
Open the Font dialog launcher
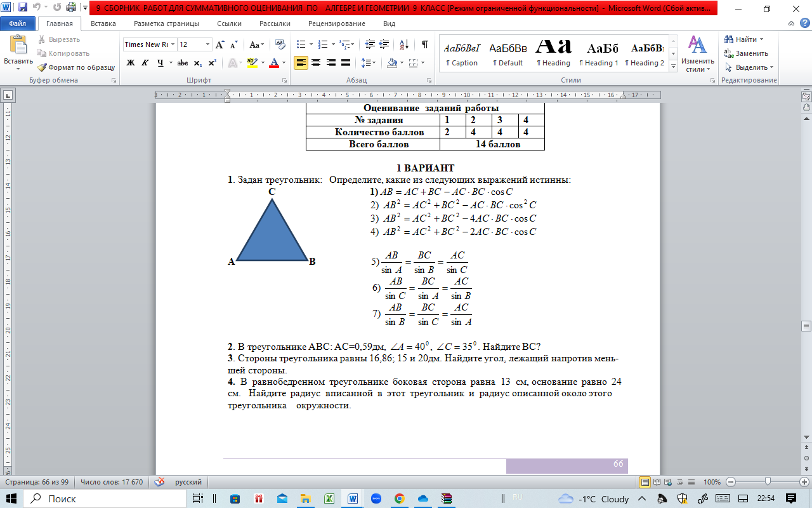[x=286, y=81]
